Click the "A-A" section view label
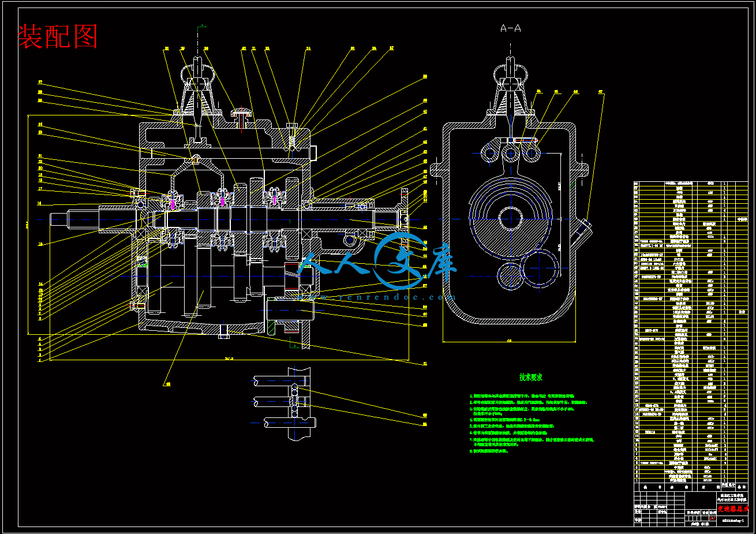 [x=510, y=28]
